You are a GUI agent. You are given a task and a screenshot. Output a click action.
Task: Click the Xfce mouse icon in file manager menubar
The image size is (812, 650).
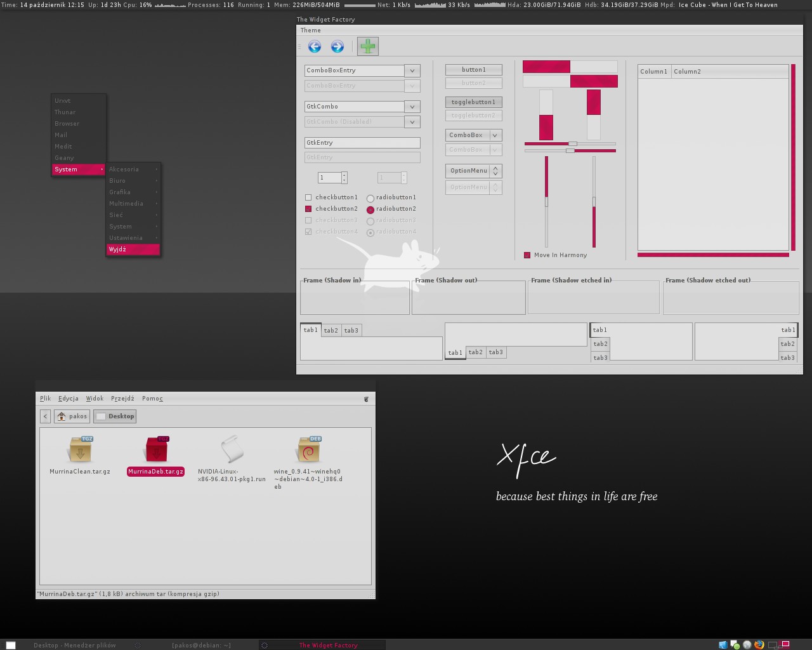[x=366, y=399]
